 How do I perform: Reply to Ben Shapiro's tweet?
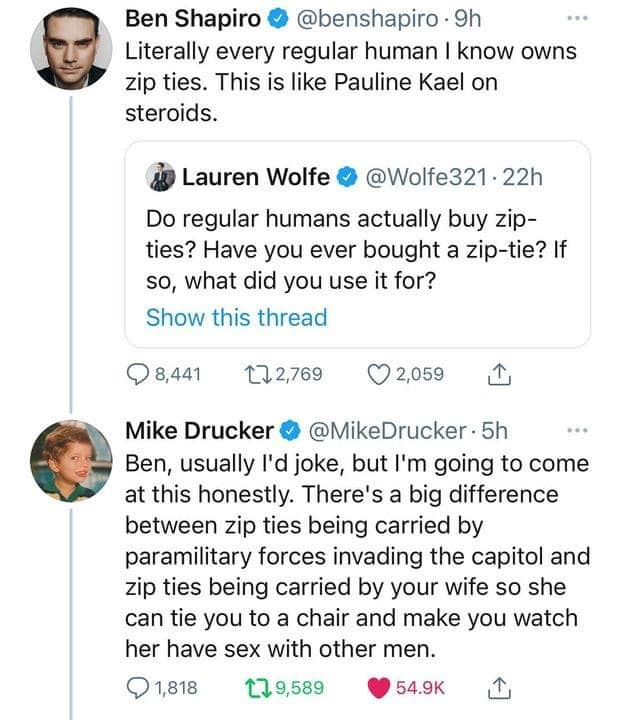pos(138,375)
